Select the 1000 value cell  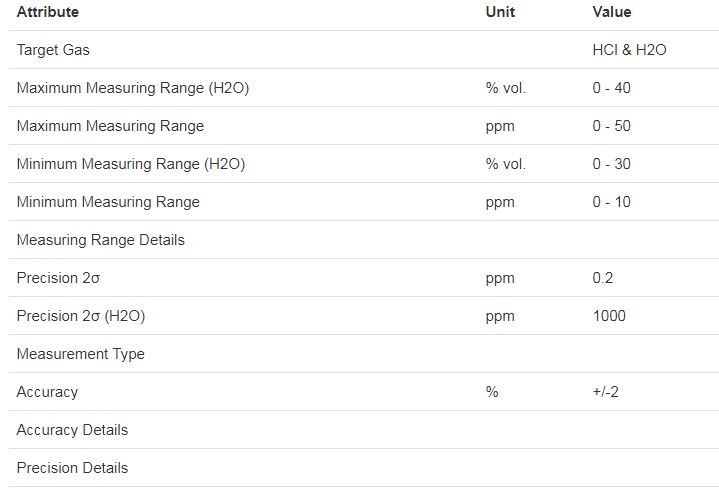point(608,316)
